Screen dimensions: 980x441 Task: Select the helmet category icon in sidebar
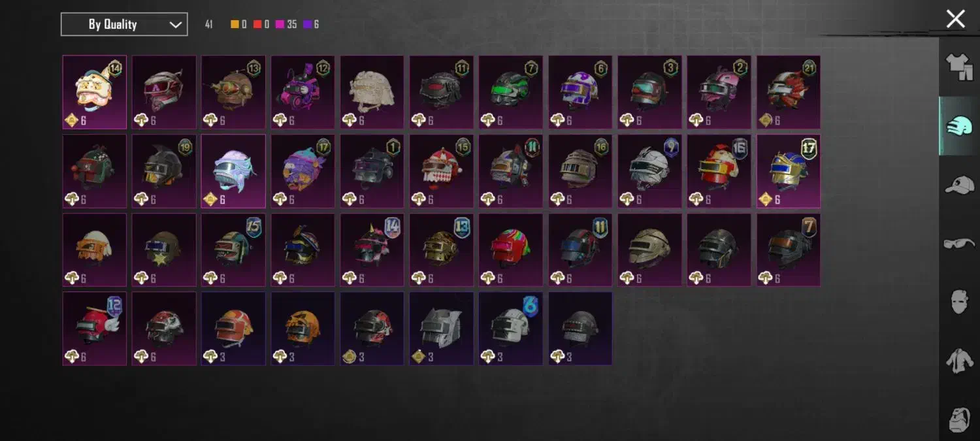(x=959, y=126)
